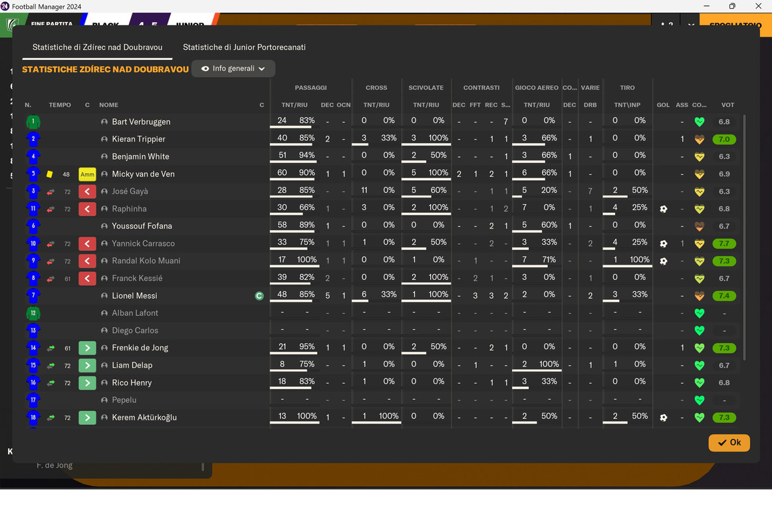Screen dimensions: 772x532
Task: Click Kerem Aktürkoğlu's goal ball icon
Action: tap(663, 418)
